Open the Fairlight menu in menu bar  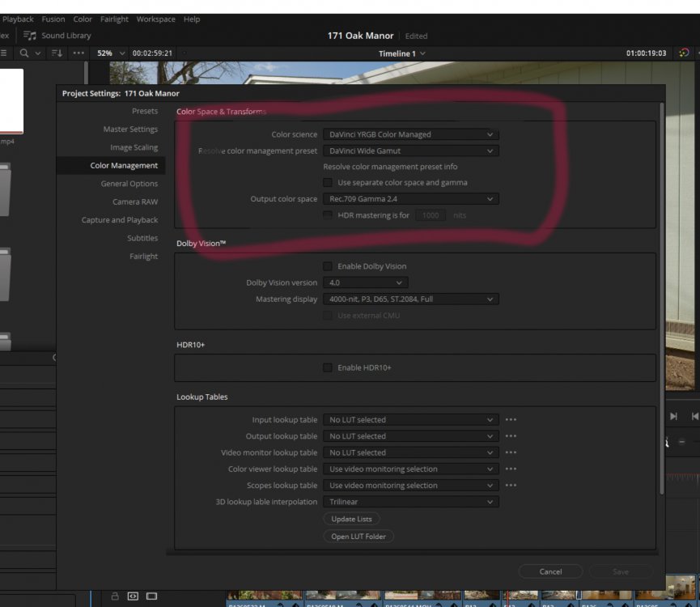(114, 19)
